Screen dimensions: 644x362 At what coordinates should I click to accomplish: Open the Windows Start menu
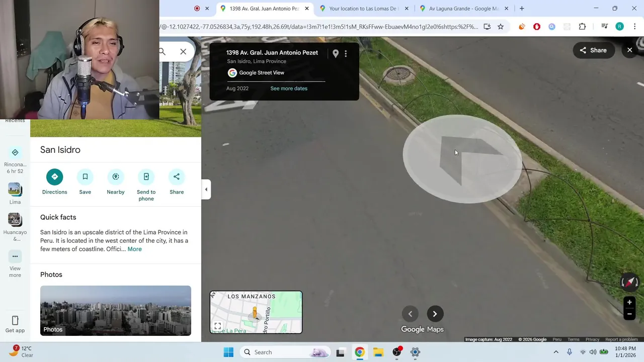coord(228,352)
